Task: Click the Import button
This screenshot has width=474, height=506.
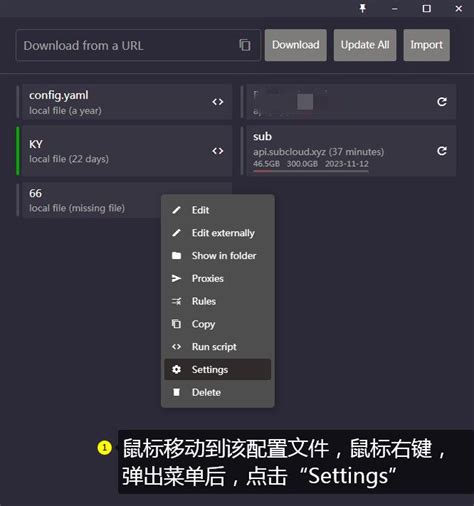Action: pyautogui.click(x=427, y=45)
